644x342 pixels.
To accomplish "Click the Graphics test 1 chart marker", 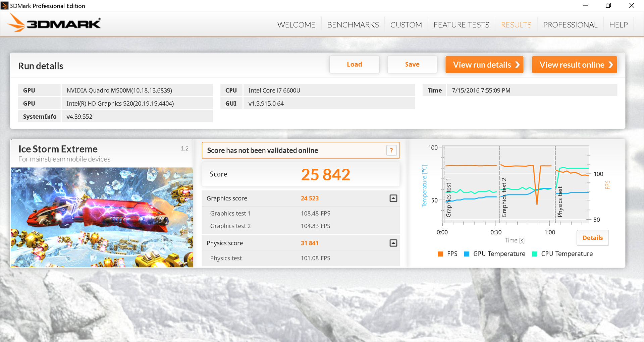I will (x=448, y=197).
